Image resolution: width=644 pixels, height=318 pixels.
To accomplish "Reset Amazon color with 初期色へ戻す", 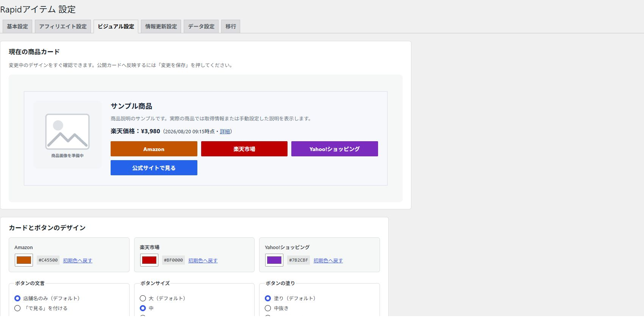I will click(x=78, y=260).
